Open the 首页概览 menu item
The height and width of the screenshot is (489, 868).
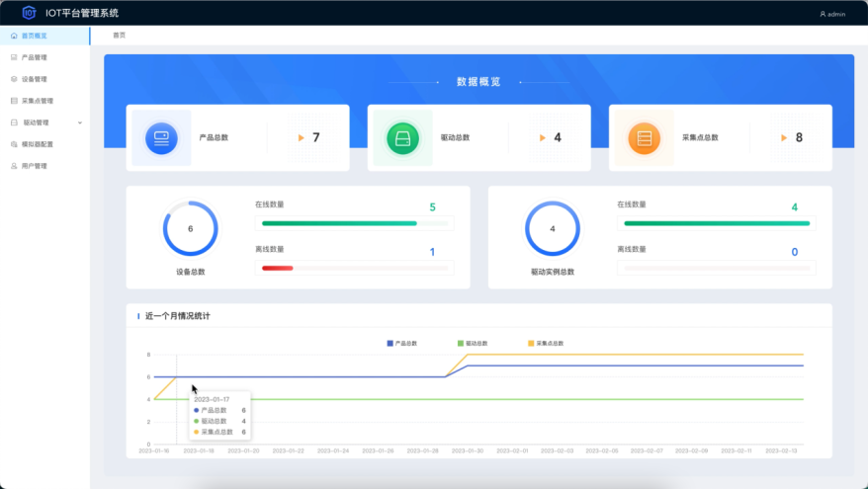(44, 36)
